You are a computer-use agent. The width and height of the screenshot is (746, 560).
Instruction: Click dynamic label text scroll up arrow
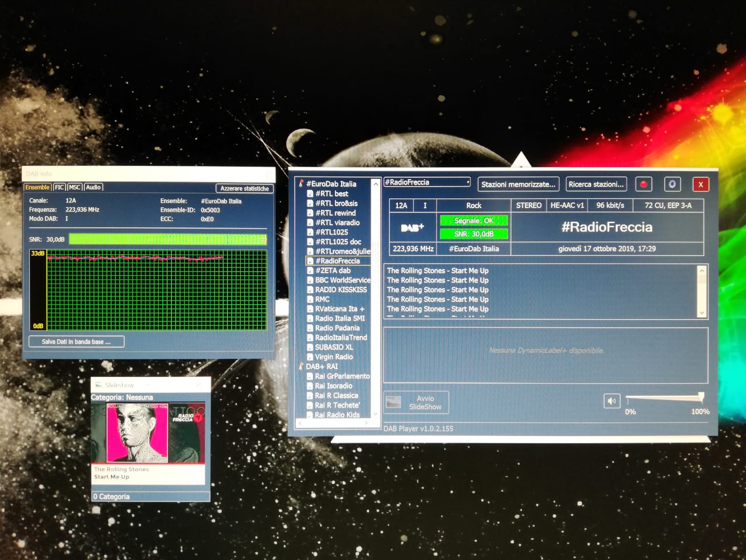[x=702, y=270]
